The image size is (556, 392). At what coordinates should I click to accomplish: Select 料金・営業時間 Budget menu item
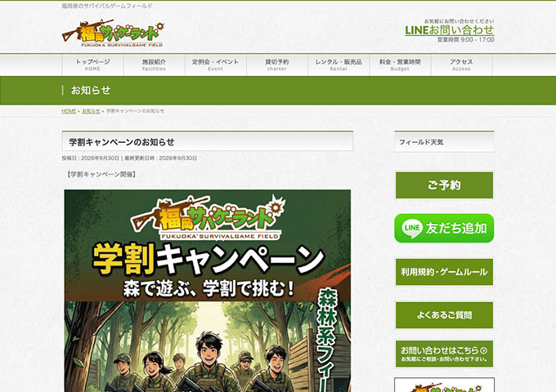(x=400, y=65)
